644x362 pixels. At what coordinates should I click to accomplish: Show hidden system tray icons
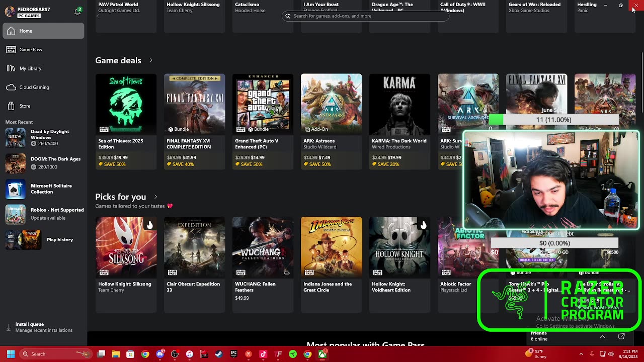(581, 354)
